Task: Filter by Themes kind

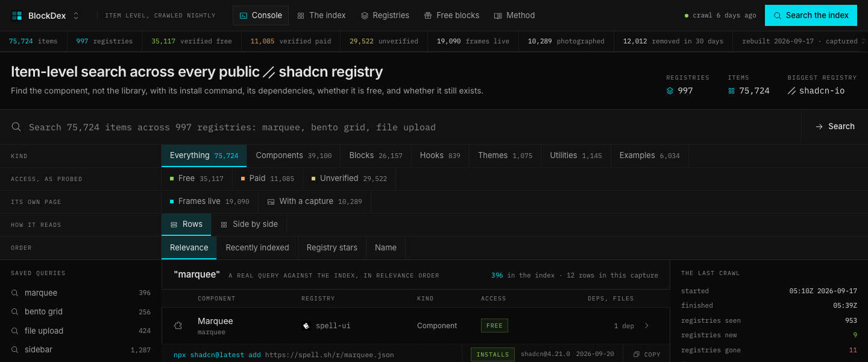Action: click(x=505, y=156)
